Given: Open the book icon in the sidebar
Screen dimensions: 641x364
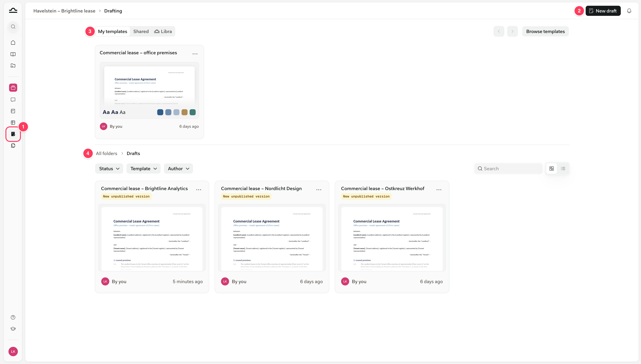Looking at the screenshot, I should (13, 54).
